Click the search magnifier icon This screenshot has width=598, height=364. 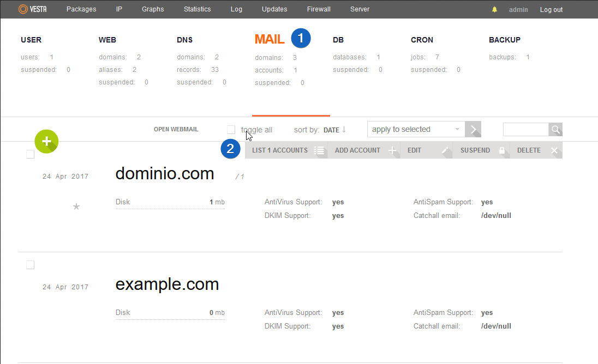point(555,130)
